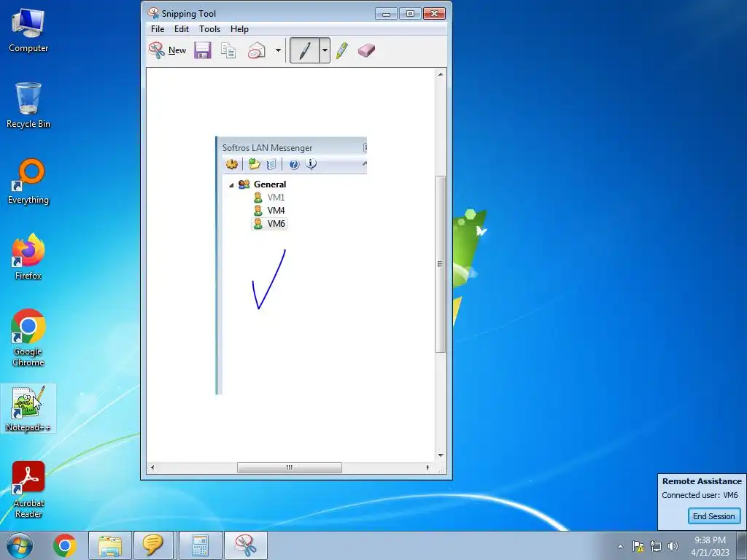Open the Pen color dropdown arrow

(325, 50)
